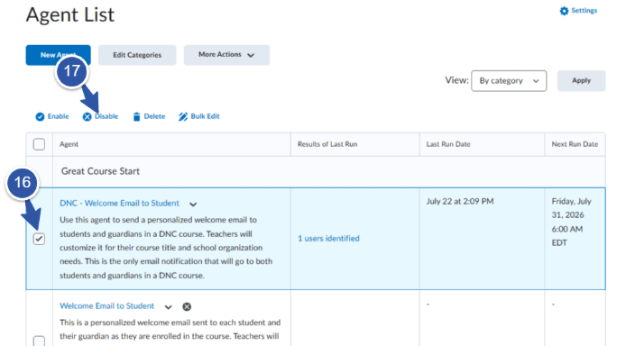The height and width of the screenshot is (346, 644).
Task: Click the Delete trash can icon
Action: coord(137,117)
